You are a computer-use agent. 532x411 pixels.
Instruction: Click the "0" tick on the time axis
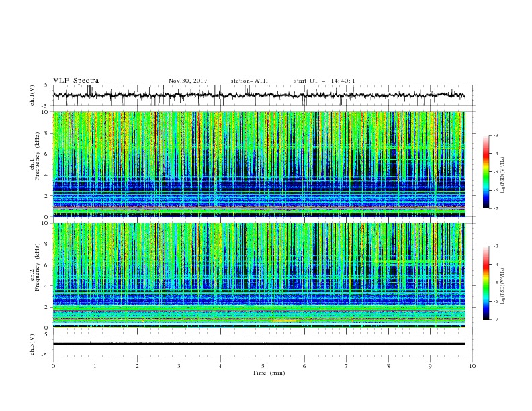pyautogui.click(x=53, y=366)
